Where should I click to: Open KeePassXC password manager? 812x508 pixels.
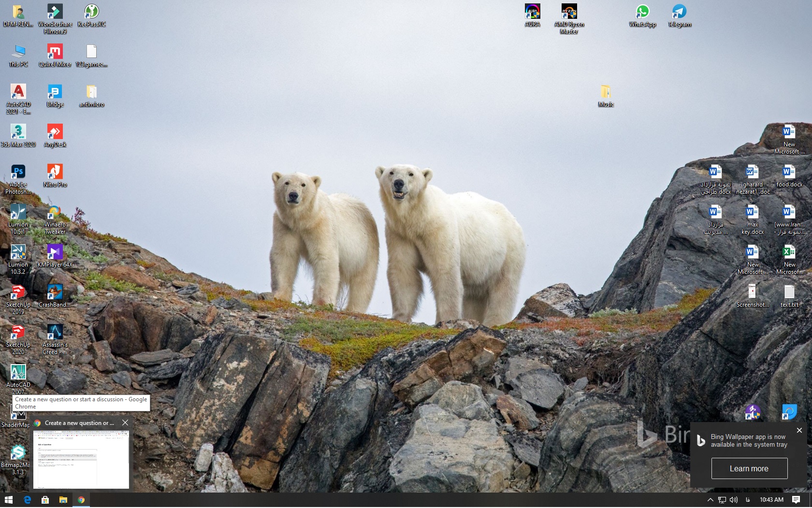coord(91,11)
